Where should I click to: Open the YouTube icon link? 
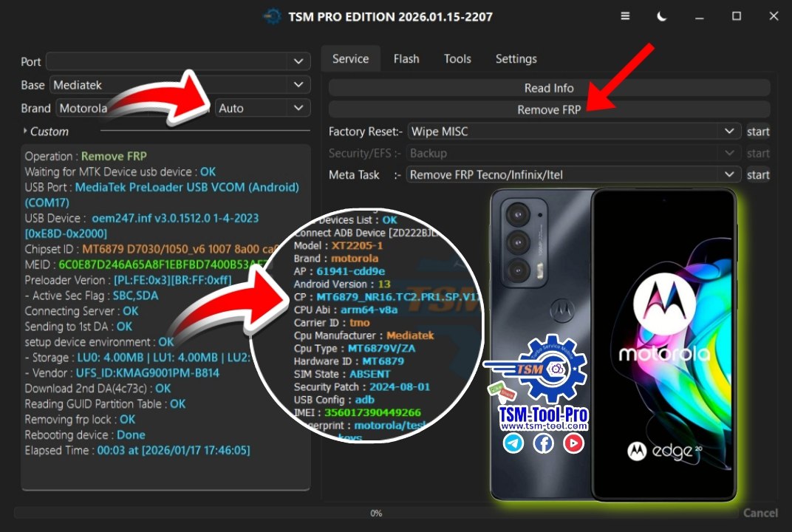tap(573, 443)
